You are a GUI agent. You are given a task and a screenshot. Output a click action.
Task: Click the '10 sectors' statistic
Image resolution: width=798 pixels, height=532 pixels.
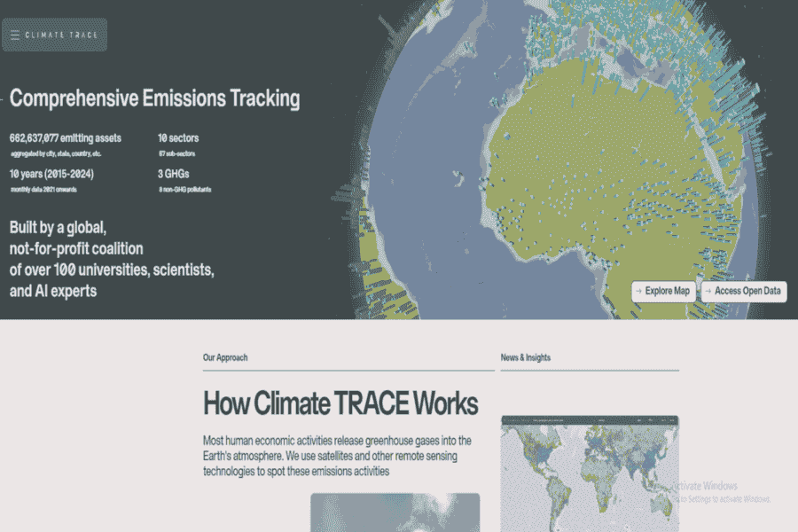178,138
